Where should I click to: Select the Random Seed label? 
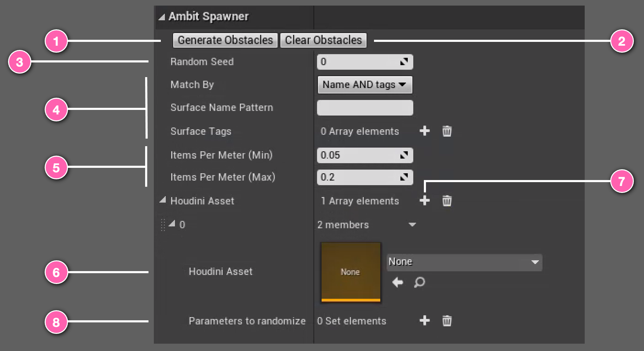click(202, 62)
